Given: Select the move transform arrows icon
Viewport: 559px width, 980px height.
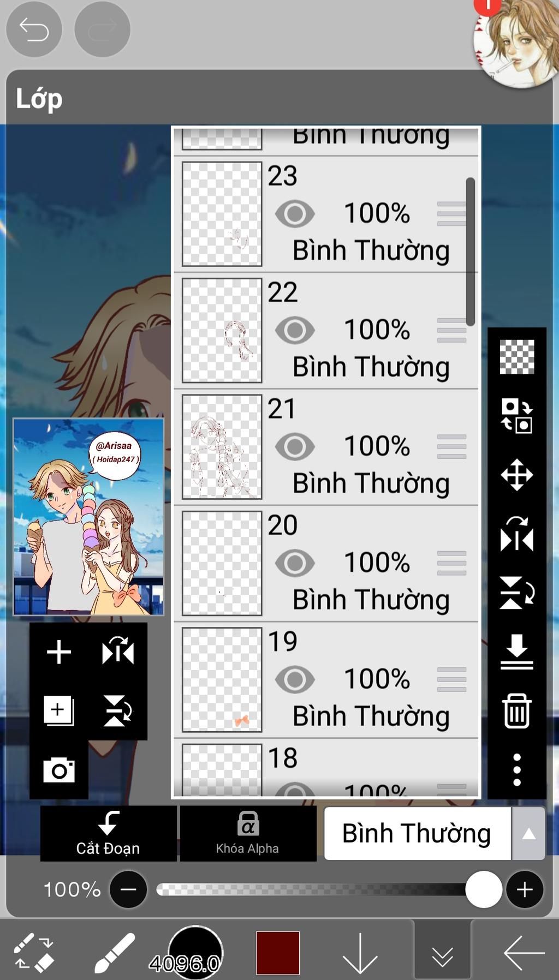Looking at the screenshot, I should click(x=517, y=475).
